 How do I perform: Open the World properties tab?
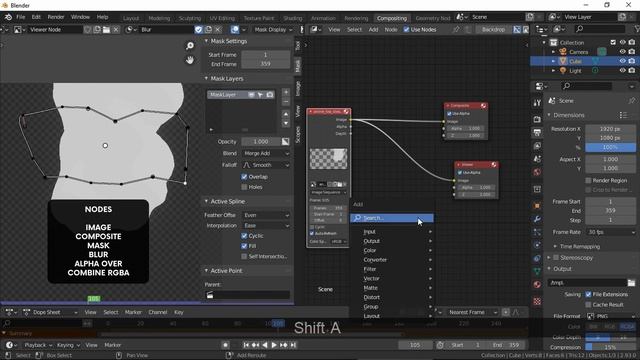click(537, 172)
